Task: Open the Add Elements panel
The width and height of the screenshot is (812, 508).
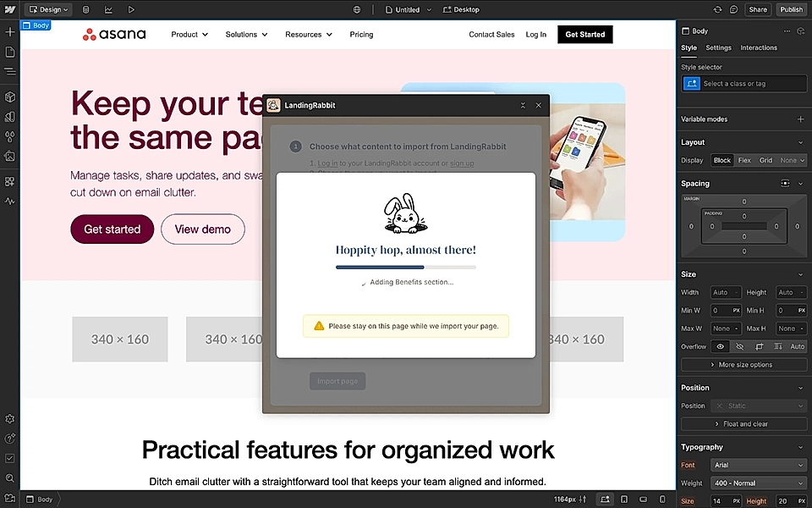Action: (x=9, y=31)
